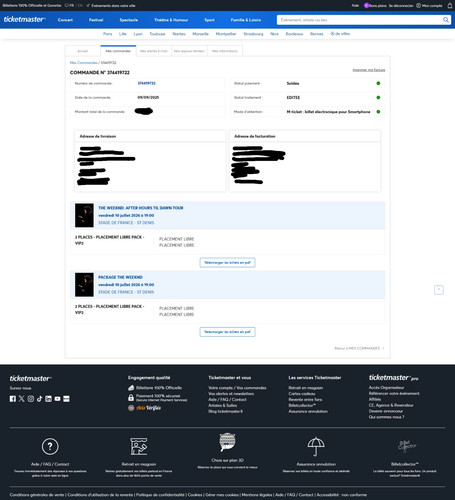455x500 pixels.
Task: Click the Choix sur plan 3D icon
Action: [227, 442]
